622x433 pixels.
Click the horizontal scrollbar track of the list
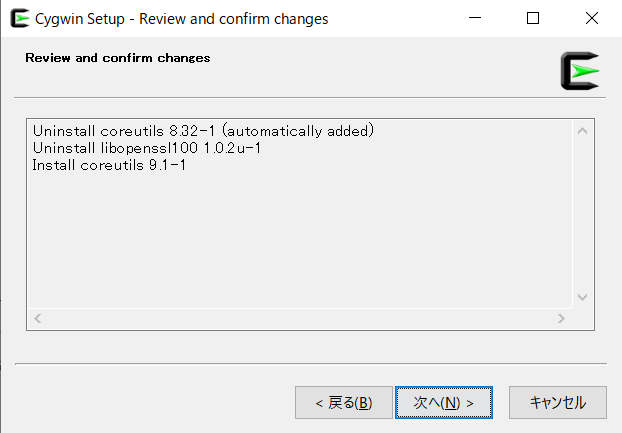pyautogui.click(x=300, y=318)
